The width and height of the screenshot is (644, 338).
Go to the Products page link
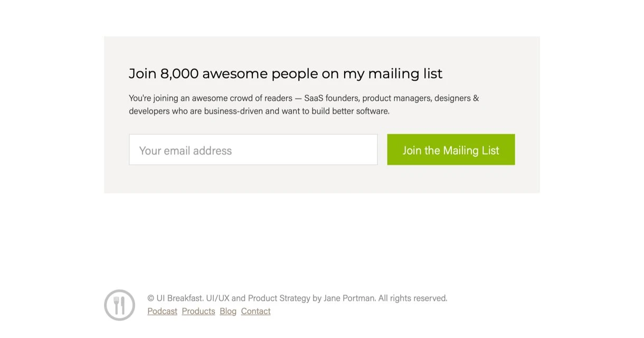pos(198,312)
